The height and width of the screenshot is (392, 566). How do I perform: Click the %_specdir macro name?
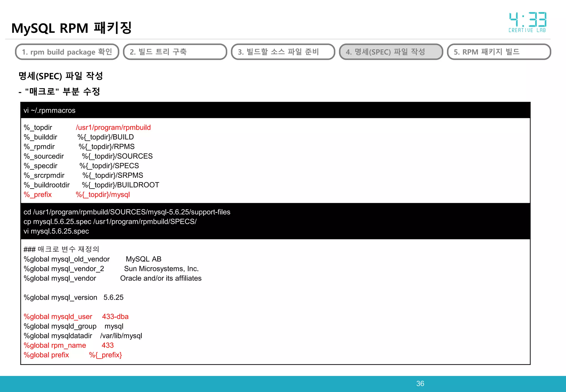(41, 166)
